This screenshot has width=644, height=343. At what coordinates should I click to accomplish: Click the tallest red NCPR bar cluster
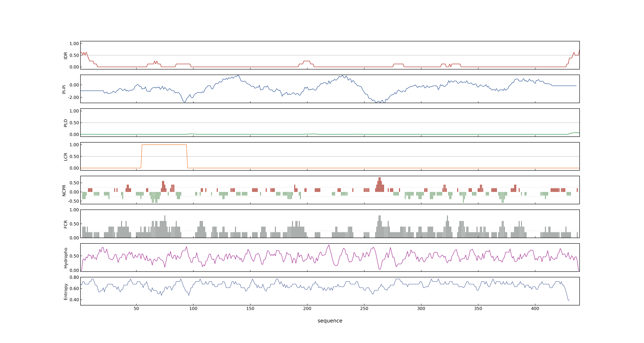379,185
